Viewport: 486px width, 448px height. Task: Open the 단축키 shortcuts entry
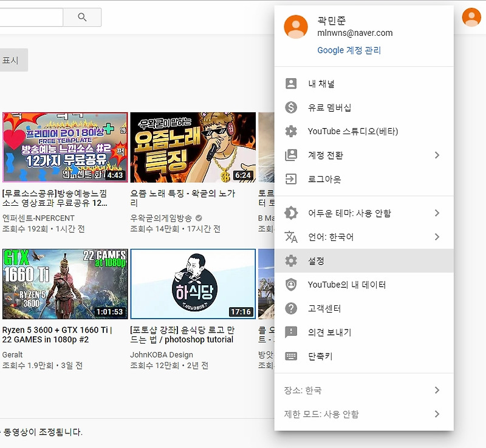coord(364,356)
